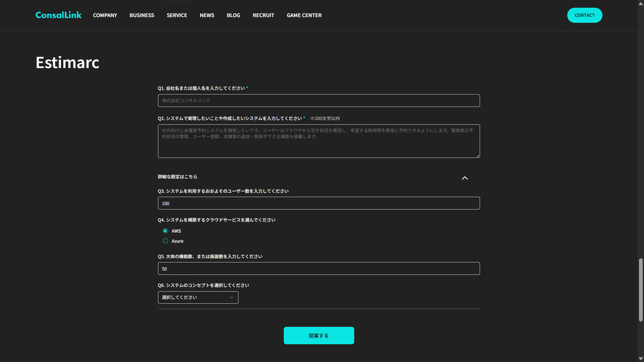The width and height of the screenshot is (644, 362).
Task: Open the COMPANY menu item
Action: click(105, 15)
